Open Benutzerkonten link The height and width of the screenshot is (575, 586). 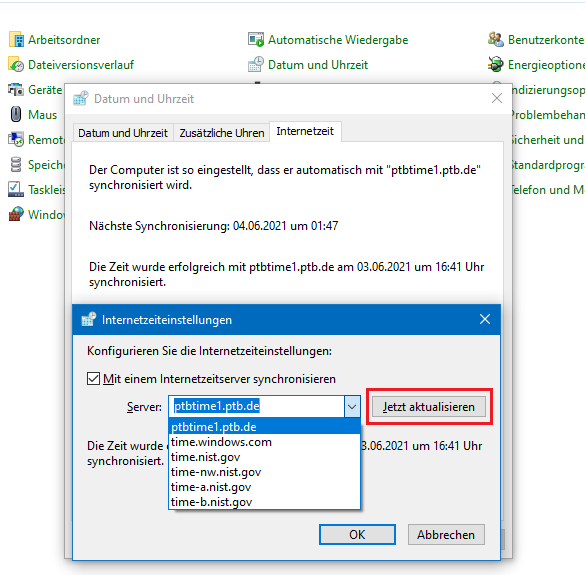pyautogui.click(x=546, y=40)
